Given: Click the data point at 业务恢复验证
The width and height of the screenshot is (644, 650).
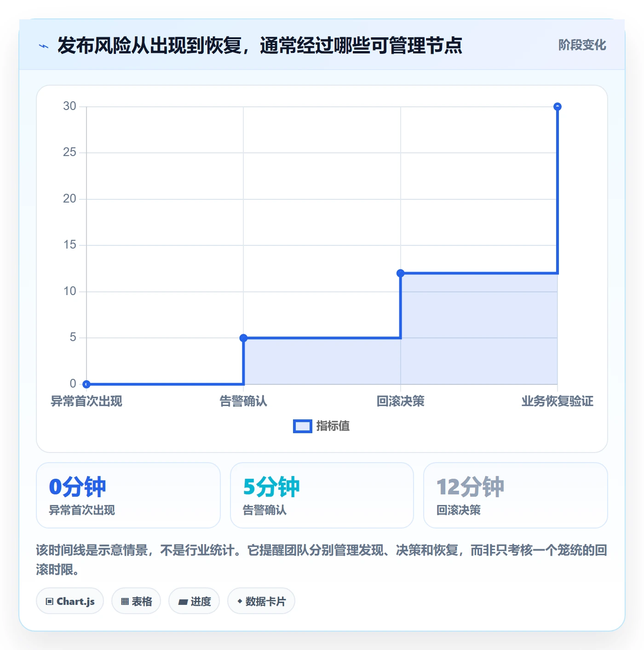Looking at the screenshot, I should pos(558,107).
